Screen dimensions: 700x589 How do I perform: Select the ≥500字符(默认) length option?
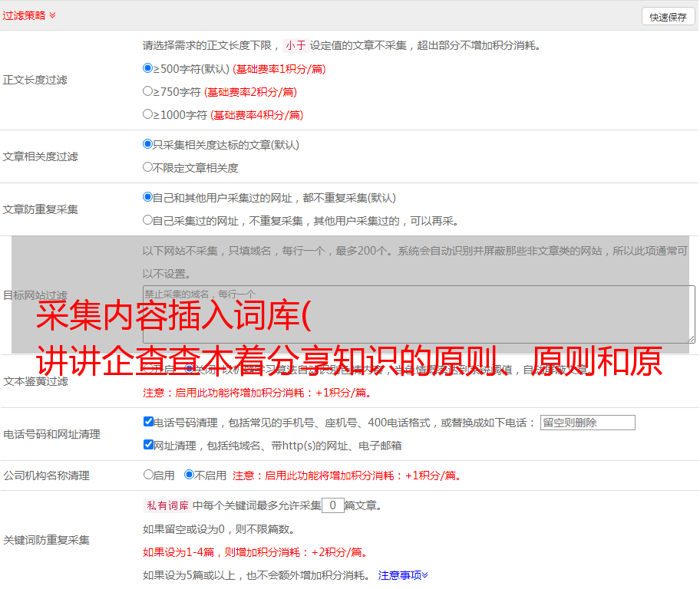tap(148, 68)
